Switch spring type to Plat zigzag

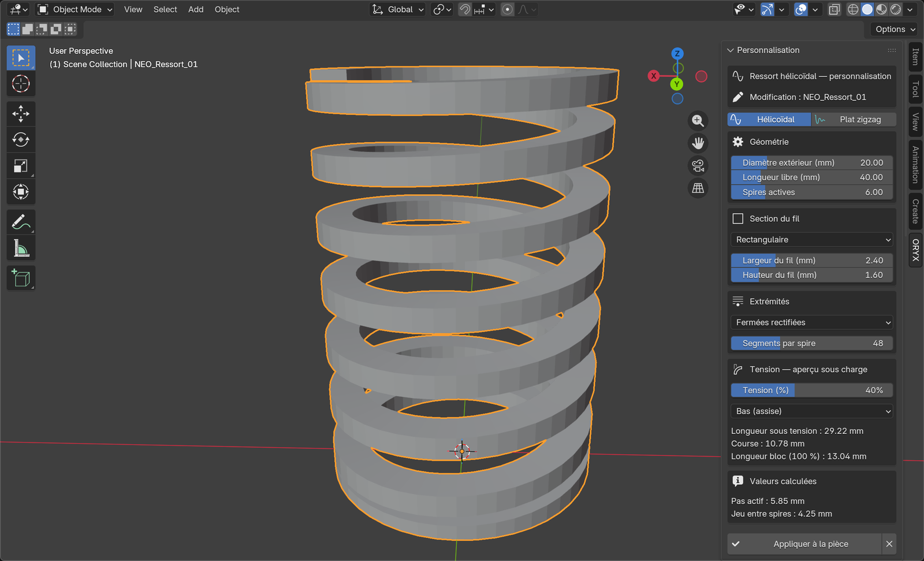[x=854, y=120]
